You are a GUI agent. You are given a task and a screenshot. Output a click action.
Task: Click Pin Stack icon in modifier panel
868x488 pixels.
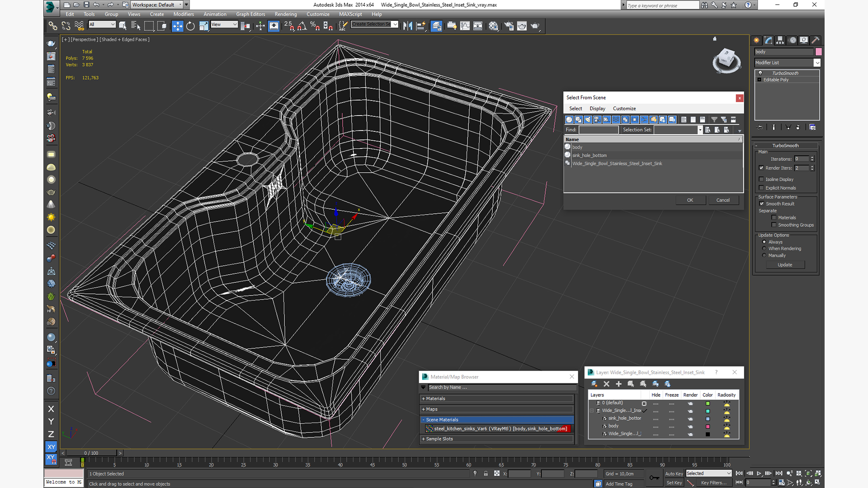[x=760, y=127]
